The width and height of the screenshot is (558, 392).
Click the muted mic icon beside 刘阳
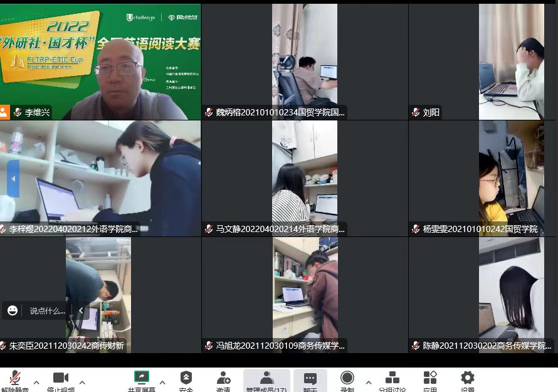[415, 112]
